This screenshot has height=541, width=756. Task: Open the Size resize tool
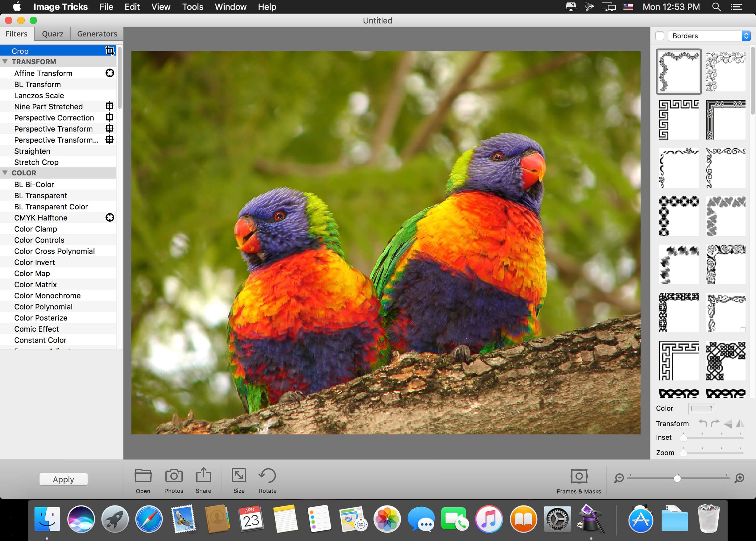(239, 476)
